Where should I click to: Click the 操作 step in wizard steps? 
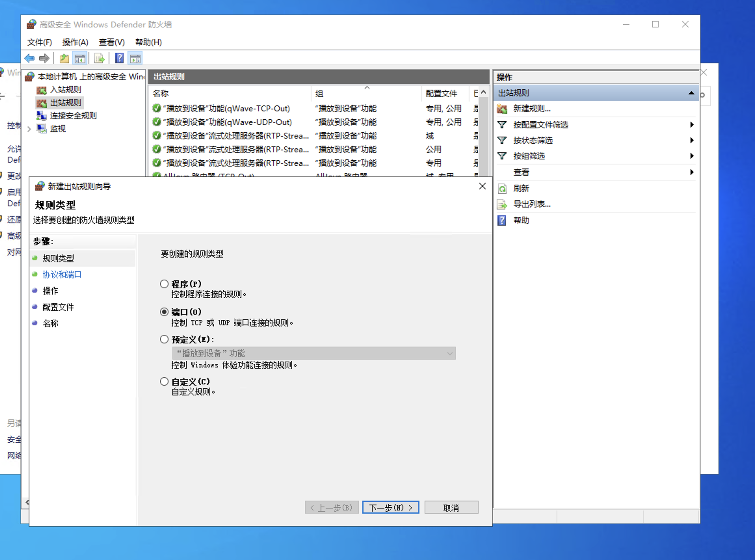tap(50, 291)
